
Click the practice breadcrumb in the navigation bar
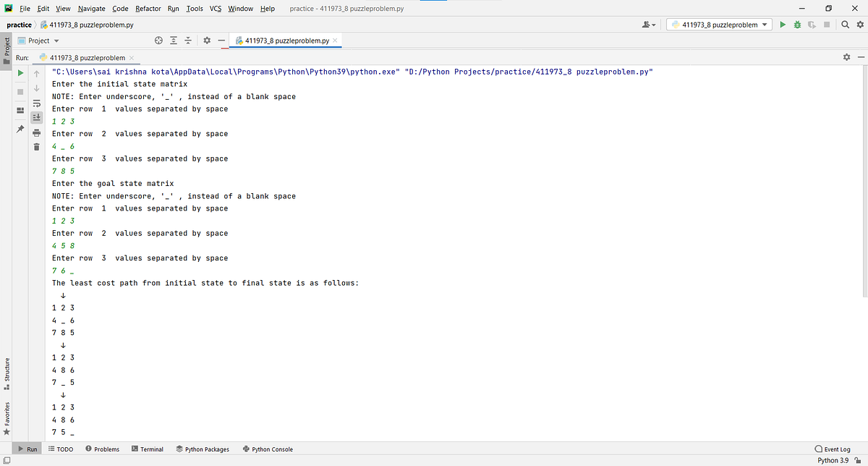(x=19, y=25)
